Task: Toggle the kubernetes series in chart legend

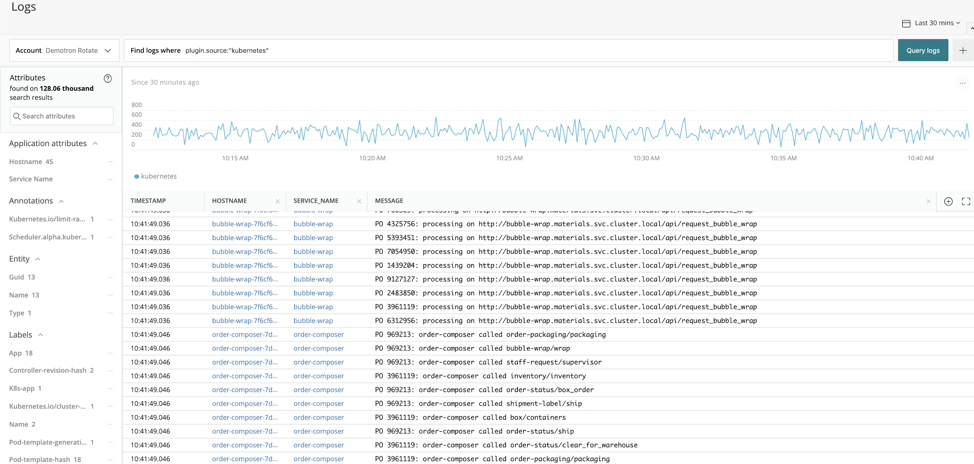Action: pyautogui.click(x=155, y=176)
